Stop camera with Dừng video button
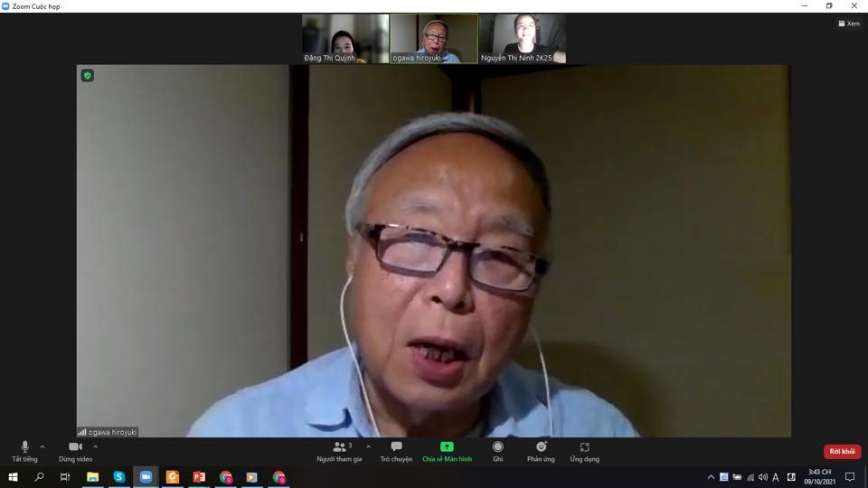This screenshot has width=868, height=488. [75, 448]
